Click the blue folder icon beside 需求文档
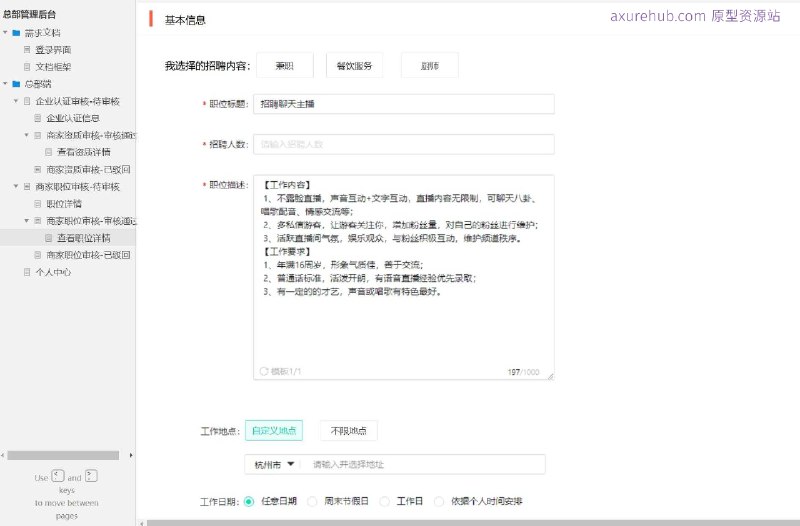This screenshot has width=800, height=526. click(x=16, y=33)
